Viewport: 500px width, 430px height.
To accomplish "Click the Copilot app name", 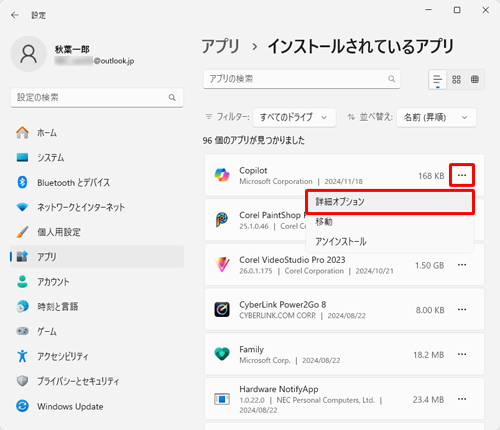I will click(253, 170).
